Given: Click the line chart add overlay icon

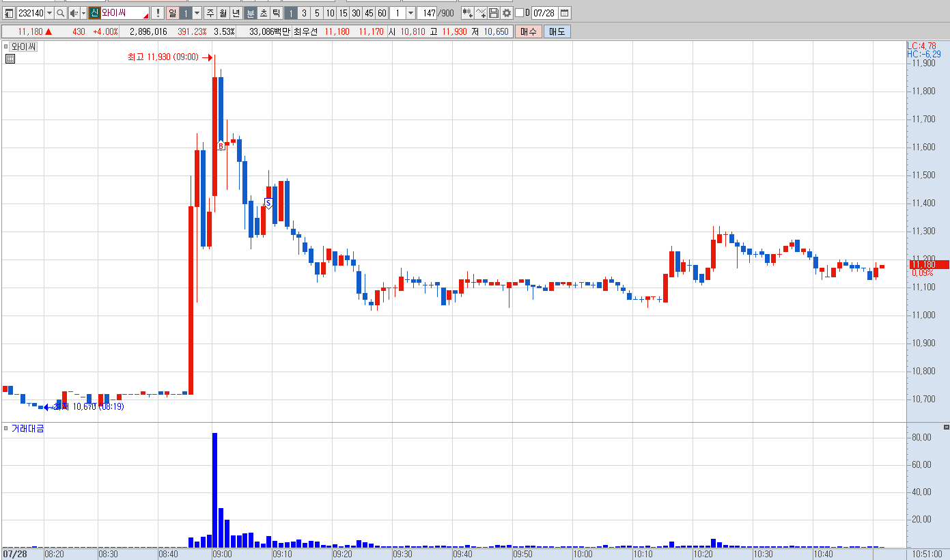Looking at the screenshot, I should point(481,13).
